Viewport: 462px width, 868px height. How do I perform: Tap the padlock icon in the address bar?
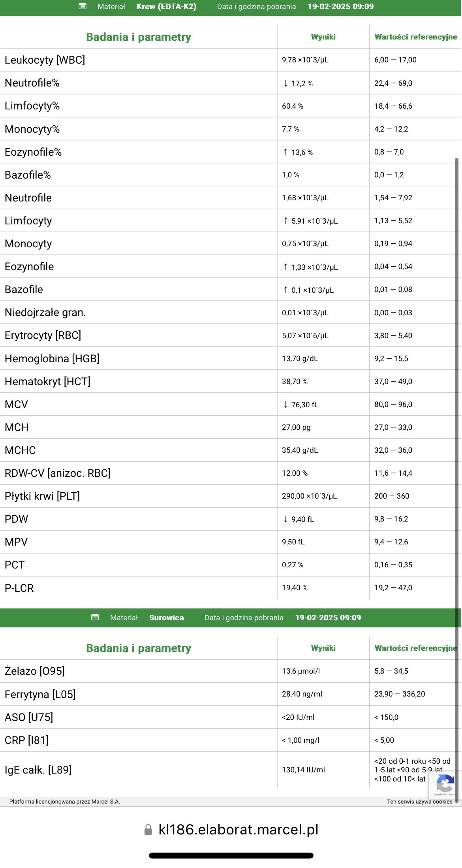tap(148, 829)
